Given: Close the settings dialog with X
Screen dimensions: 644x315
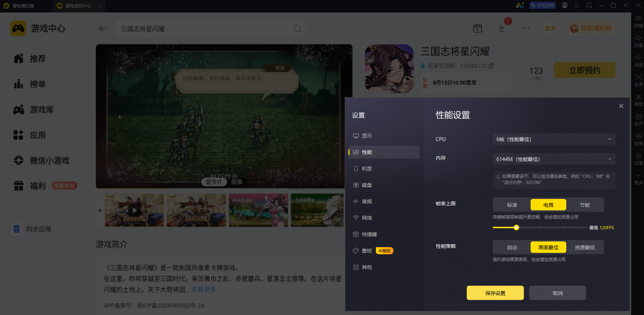Looking at the screenshot, I should [x=621, y=106].
